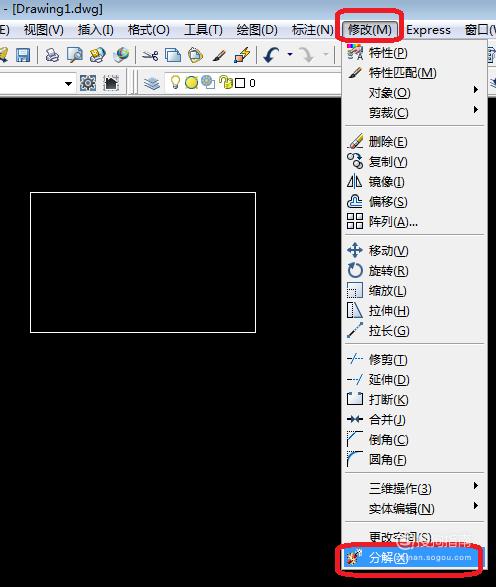496x587 pixels.
Task: Open the Undo history dropdown arrow
Action: point(290,55)
